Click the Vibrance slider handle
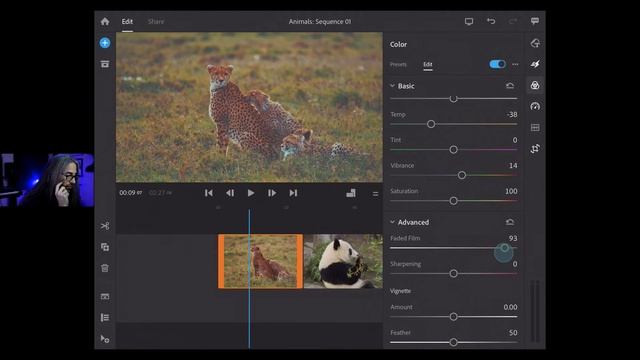The width and height of the screenshot is (640, 360). [x=462, y=175]
